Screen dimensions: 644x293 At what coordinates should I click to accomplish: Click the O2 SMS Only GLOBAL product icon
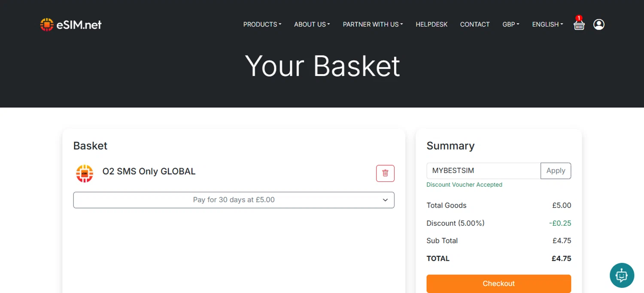85,173
